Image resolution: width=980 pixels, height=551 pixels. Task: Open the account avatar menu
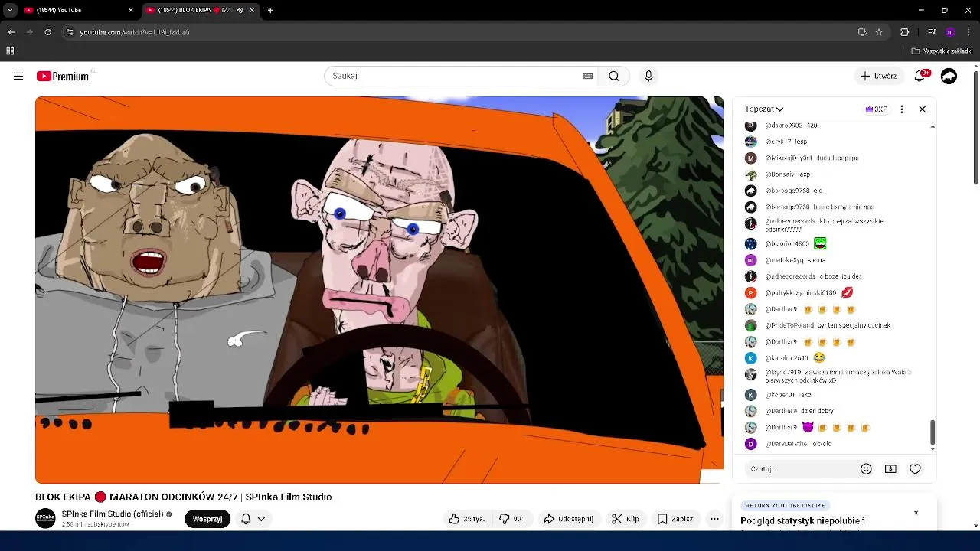tap(949, 76)
